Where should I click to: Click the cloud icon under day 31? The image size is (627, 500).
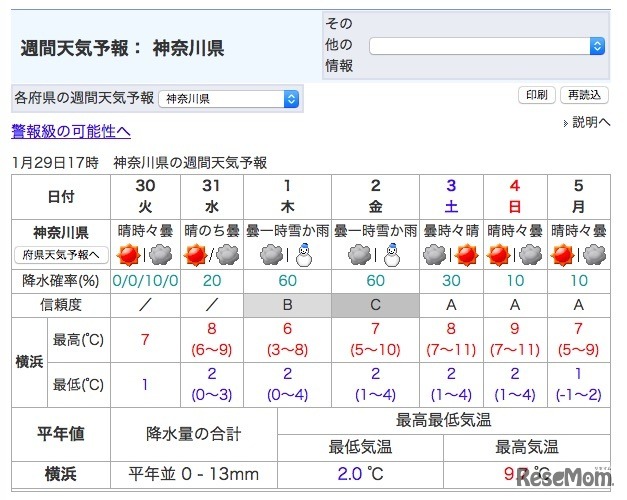pyautogui.click(x=228, y=255)
